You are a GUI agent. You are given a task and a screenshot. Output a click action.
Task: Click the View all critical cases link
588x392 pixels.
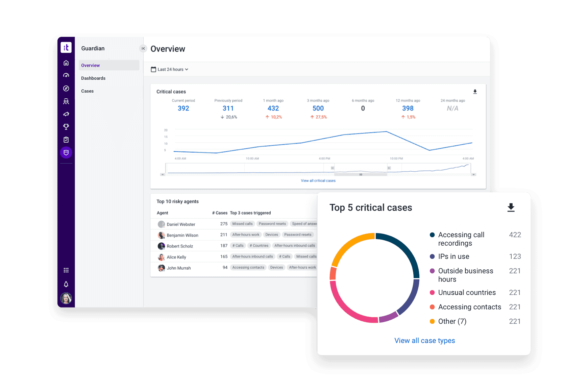click(318, 181)
